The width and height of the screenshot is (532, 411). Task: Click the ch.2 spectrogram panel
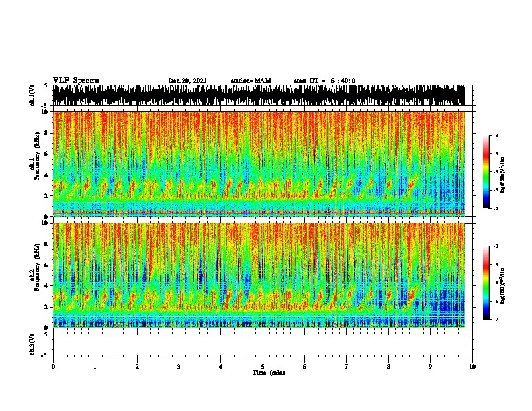coord(259,275)
